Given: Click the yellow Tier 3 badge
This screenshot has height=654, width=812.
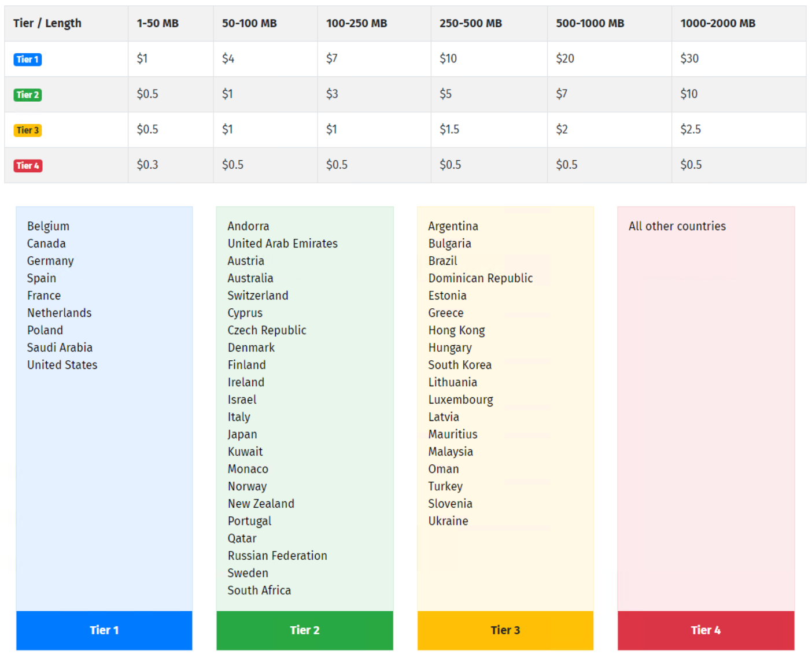Looking at the screenshot, I should [27, 130].
